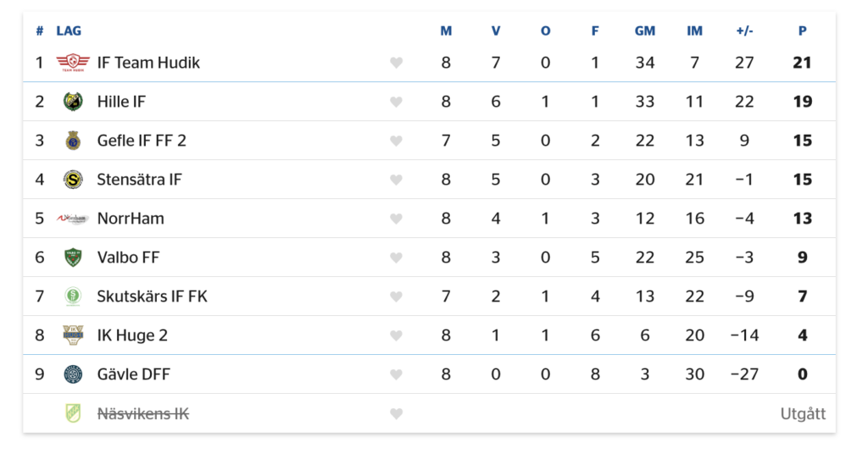Open the Gefle IF FF 2 team name
Image resolution: width=868 pixels, height=454 pixels.
(142, 141)
